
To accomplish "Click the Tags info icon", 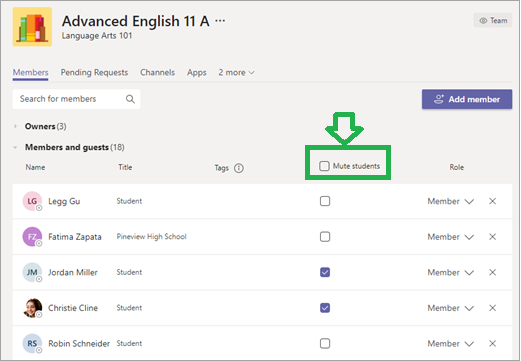I will click(x=239, y=168).
